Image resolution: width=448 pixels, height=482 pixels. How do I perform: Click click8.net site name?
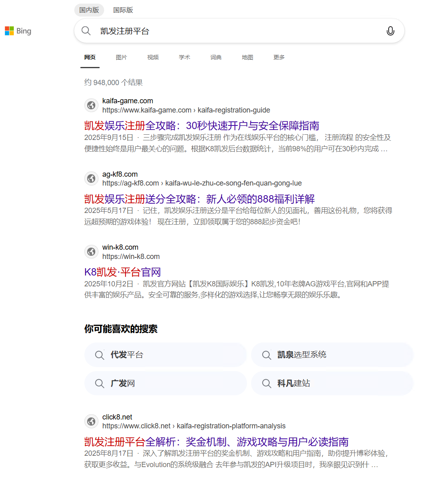(x=117, y=417)
